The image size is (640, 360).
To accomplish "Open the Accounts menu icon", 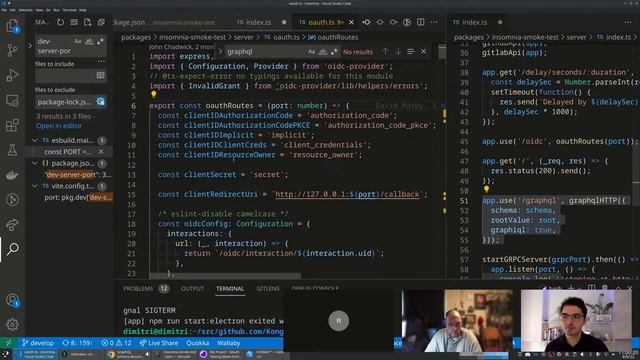I will pyautogui.click(x=12, y=300).
